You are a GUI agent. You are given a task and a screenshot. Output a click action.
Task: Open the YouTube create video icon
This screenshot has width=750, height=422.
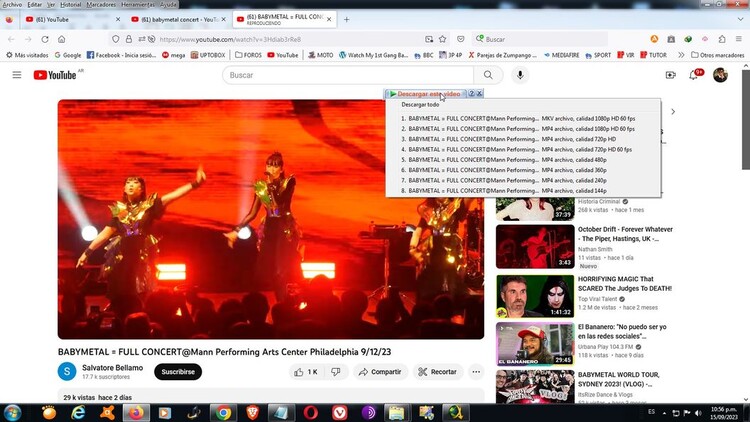[x=671, y=75]
